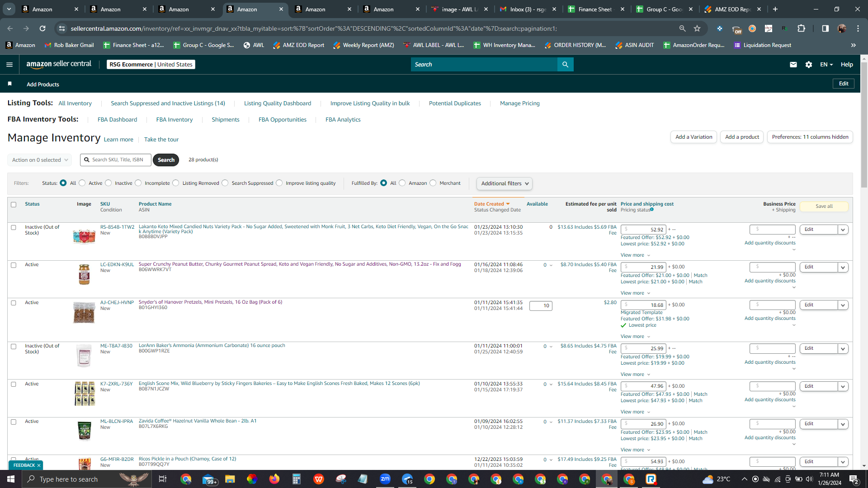Tick the select-all checkbox in table header

14,205
